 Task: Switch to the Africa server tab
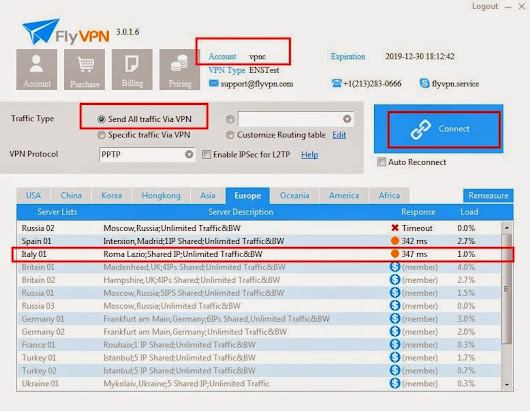(389, 195)
